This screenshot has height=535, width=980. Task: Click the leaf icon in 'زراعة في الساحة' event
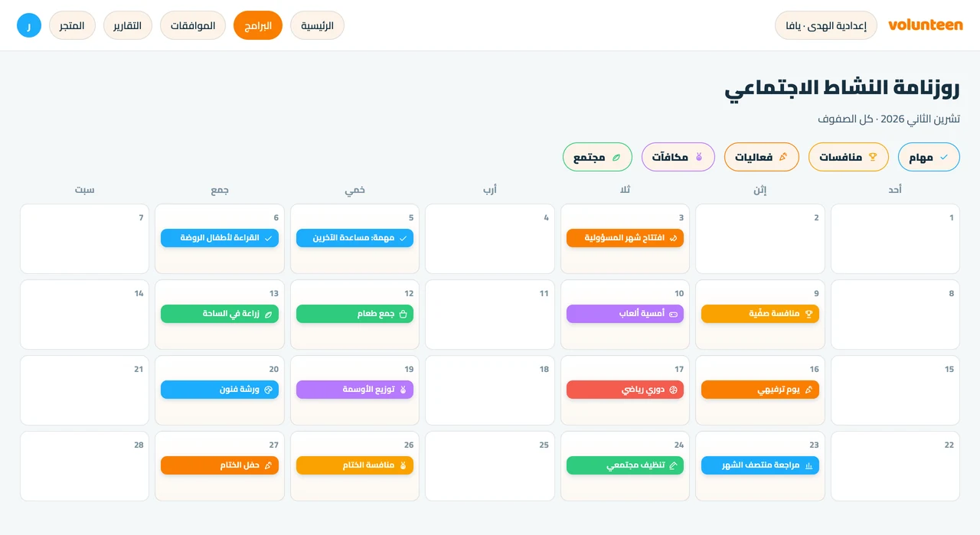(x=268, y=314)
